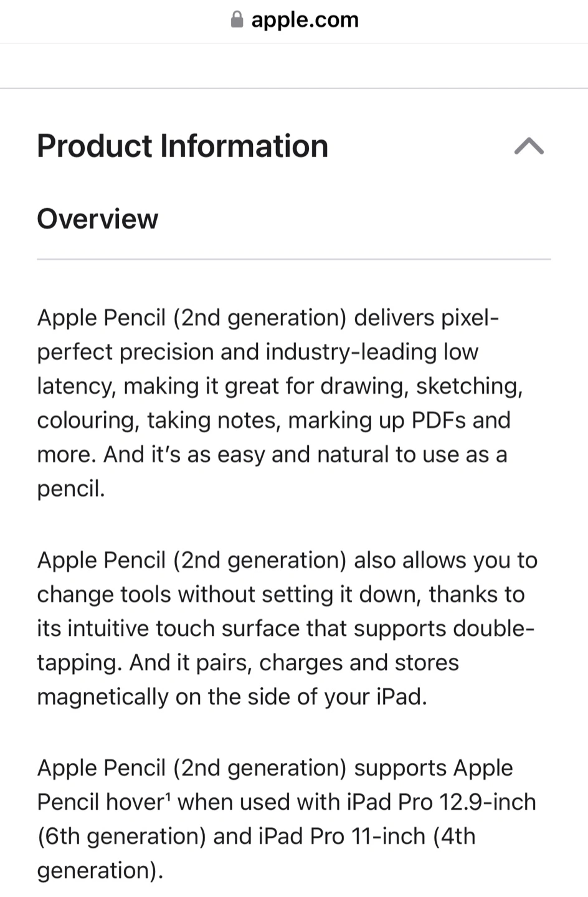588x897 pixels.
Task: Tap the "(6th generation)" text
Action: tap(121, 837)
